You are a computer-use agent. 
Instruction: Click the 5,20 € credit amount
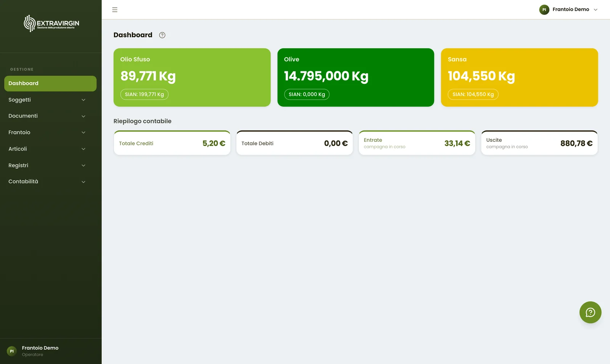(x=214, y=143)
